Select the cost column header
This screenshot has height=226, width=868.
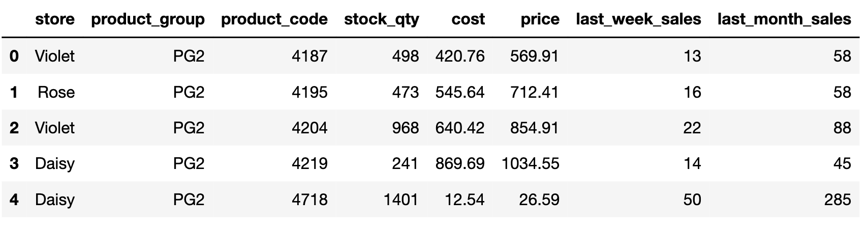click(x=468, y=19)
